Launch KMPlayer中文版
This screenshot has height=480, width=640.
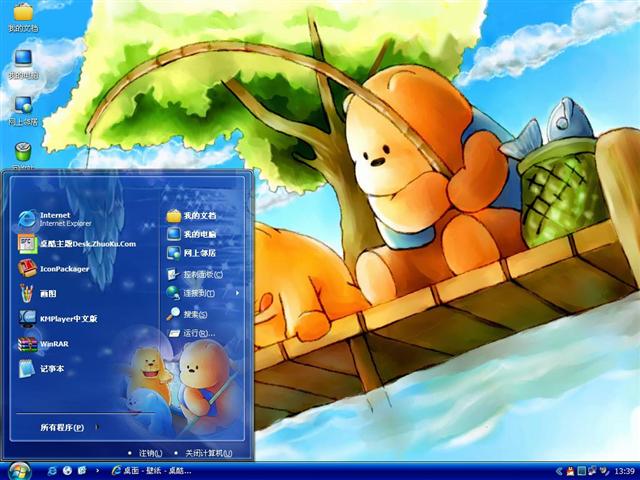[58, 319]
